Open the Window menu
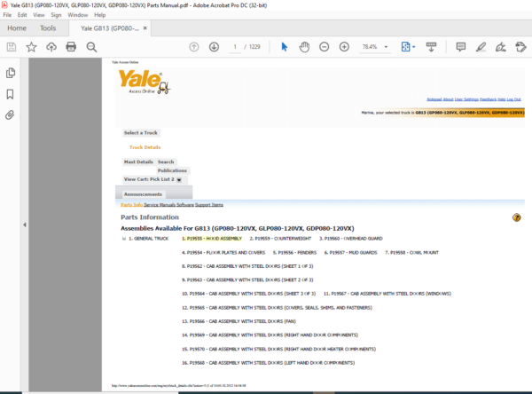 pyautogui.click(x=77, y=15)
